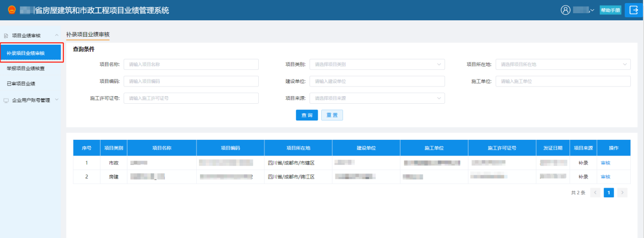Go to the previous page arrow
Viewport: 644px width, 238px height.
coord(595,193)
